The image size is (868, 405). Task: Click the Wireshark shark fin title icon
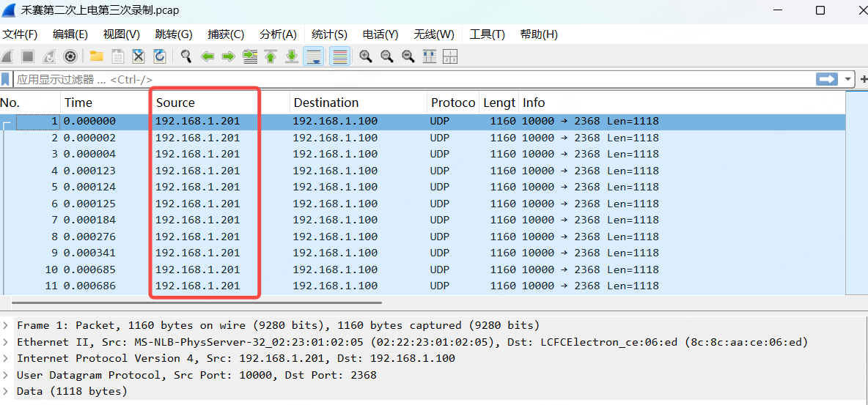pos(9,10)
